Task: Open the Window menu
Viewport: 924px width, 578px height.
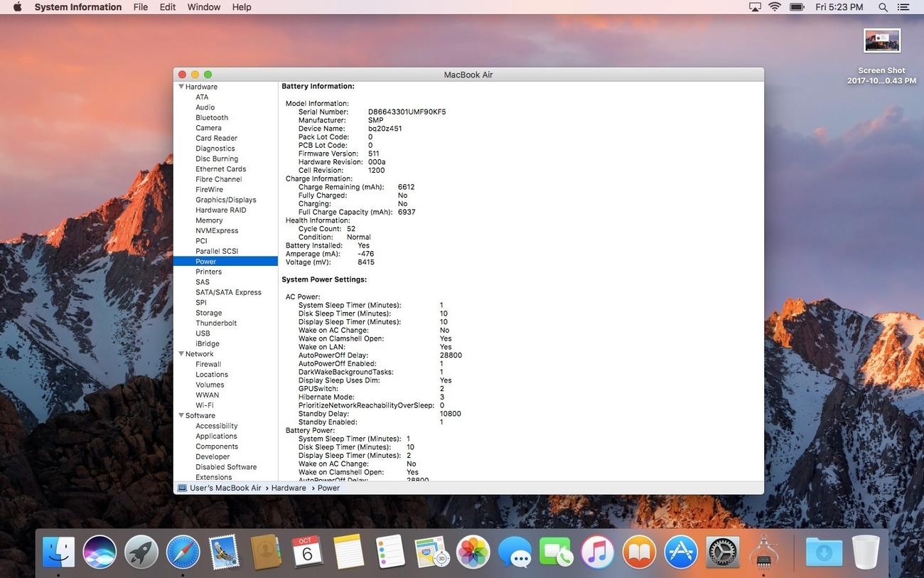Action: [204, 7]
